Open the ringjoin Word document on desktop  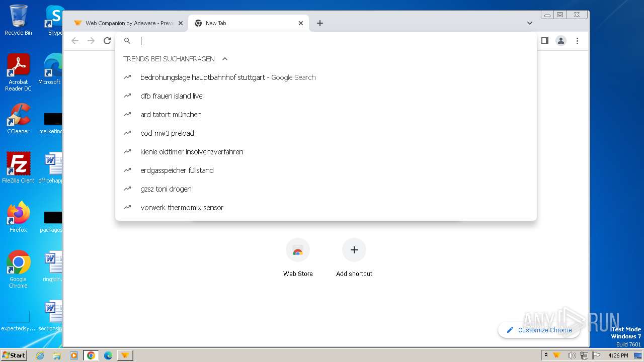point(52,266)
